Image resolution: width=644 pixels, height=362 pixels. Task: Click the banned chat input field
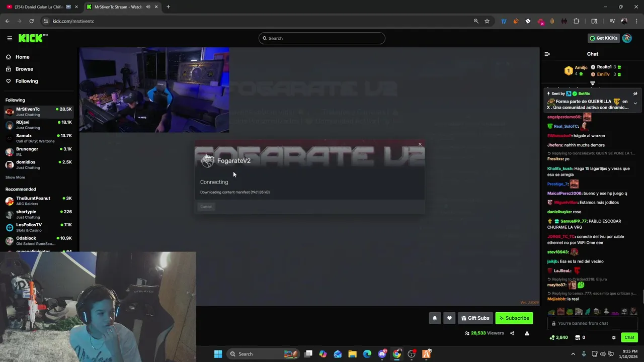click(593, 323)
